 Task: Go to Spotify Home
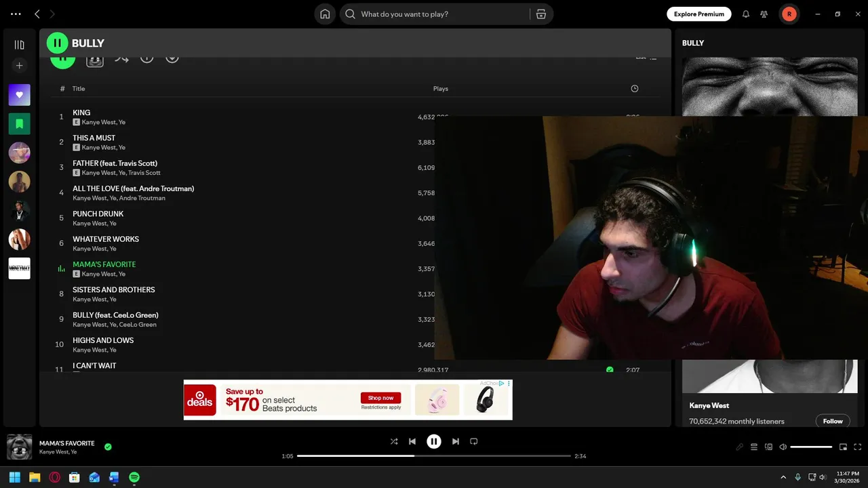325,14
